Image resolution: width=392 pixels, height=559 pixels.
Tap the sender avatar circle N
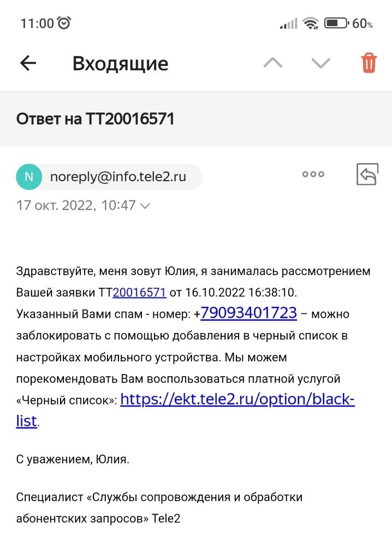(x=29, y=177)
